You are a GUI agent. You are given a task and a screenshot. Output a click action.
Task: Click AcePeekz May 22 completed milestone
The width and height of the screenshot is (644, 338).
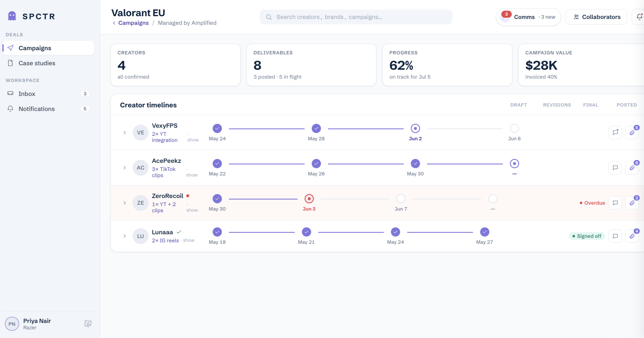[217, 163]
